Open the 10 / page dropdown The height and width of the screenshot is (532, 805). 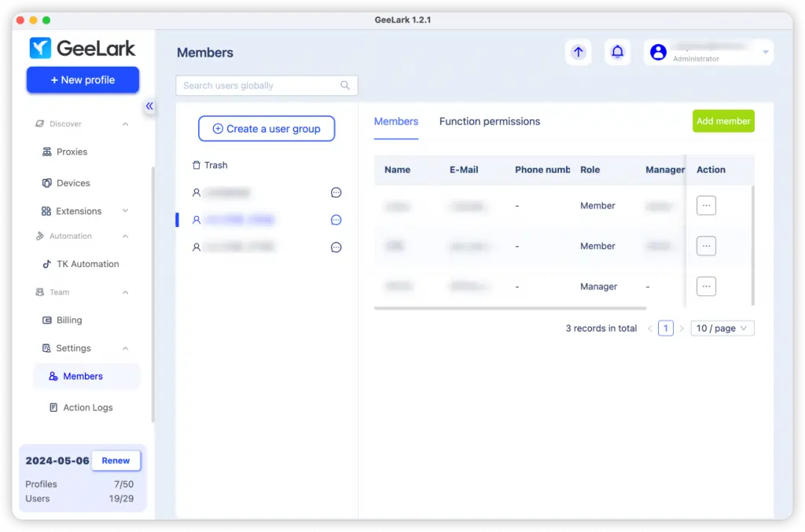pyautogui.click(x=722, y=328)
